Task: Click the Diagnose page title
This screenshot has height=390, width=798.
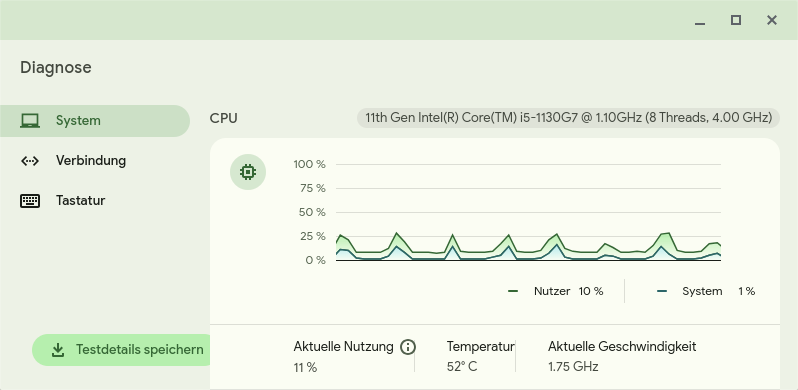Action: [x=56, y=67]
